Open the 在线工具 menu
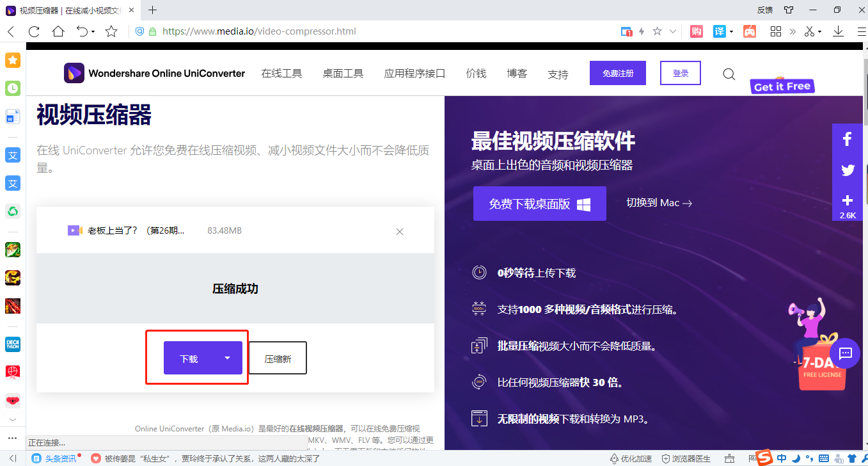Image resolution: width=868 pixels, height=466 pixels. [x=281, y=74]
